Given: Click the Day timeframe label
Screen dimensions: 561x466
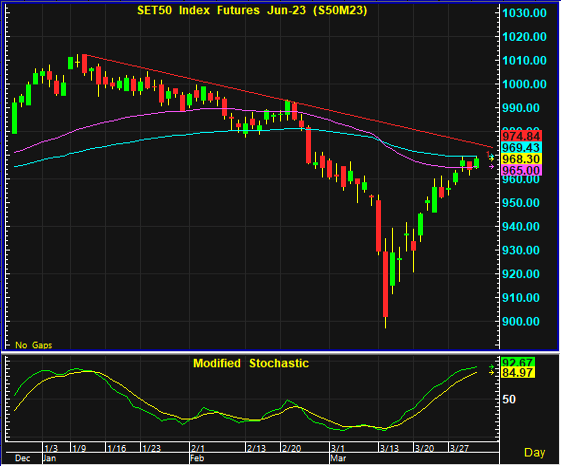Looking at the screenshot, I should pos(535,452).
